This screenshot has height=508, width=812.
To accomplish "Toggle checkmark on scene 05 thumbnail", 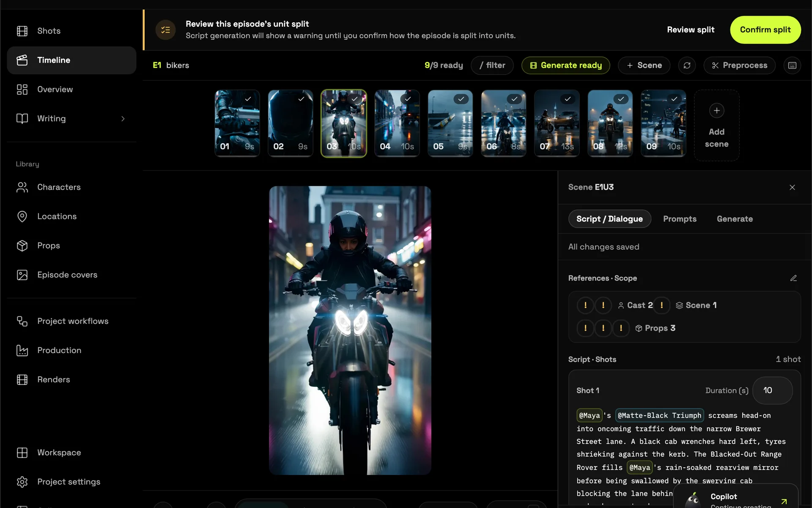I will coord(461,99).
